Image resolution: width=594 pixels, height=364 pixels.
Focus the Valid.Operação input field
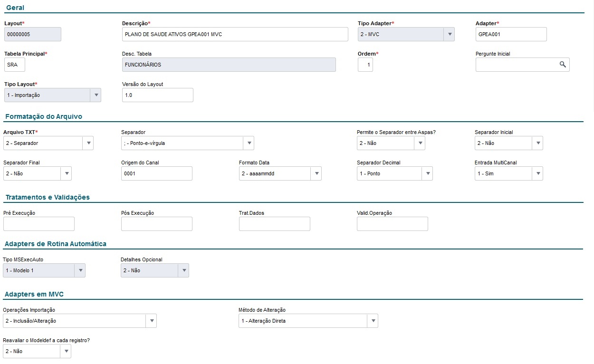[x=392, y=224]
